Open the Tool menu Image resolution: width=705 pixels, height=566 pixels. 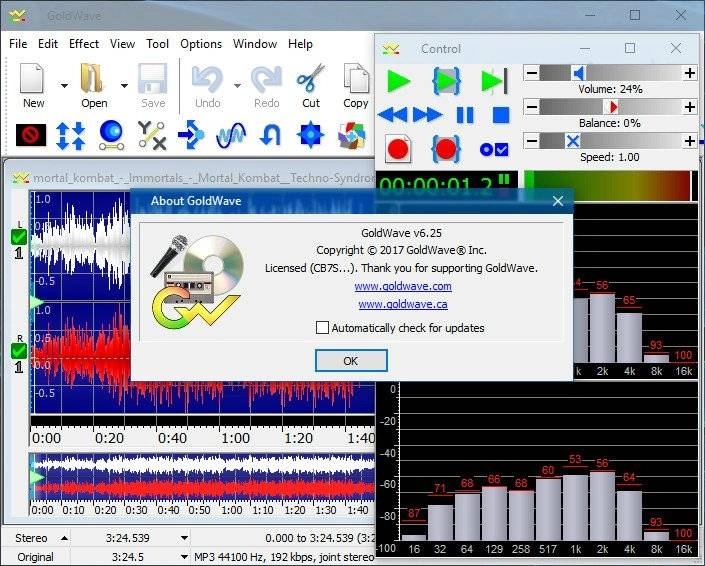tap(157, 44)
